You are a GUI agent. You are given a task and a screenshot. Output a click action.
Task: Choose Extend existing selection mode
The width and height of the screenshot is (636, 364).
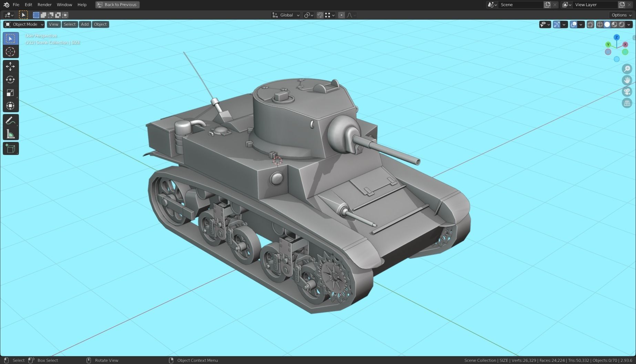(43, 15)
